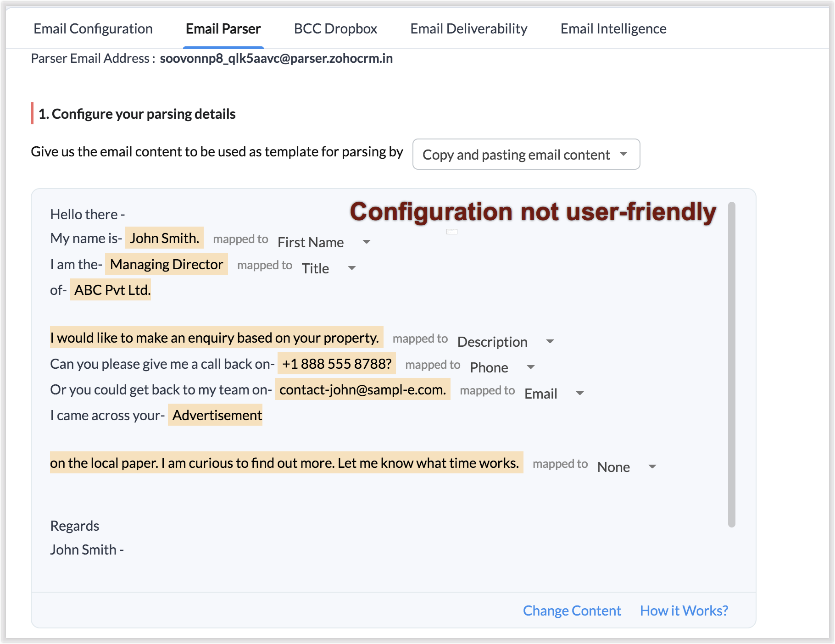Image resolution: width=835 pixels, height=644 pixels.
Task: Open the First Name mapping dropdown
Action: coord(324,242)
